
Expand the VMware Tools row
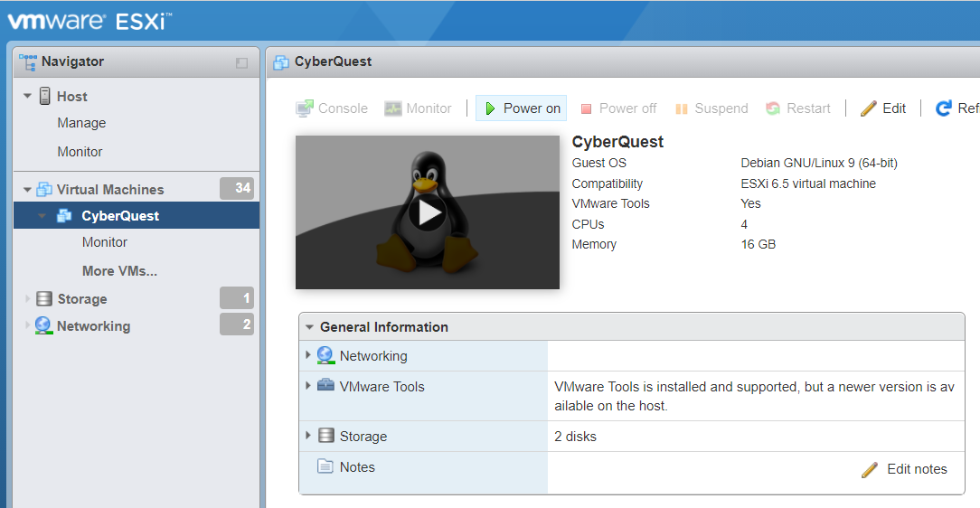308,386
